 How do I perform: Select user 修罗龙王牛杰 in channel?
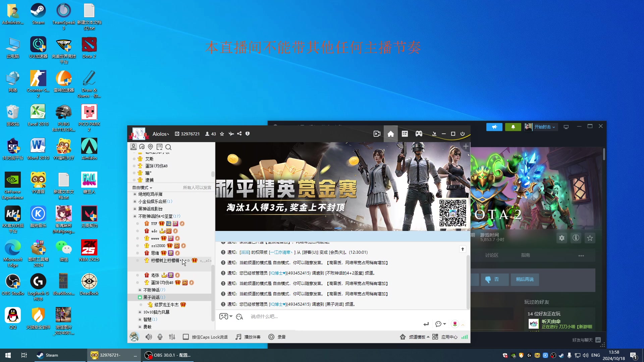tap(166, 305)
